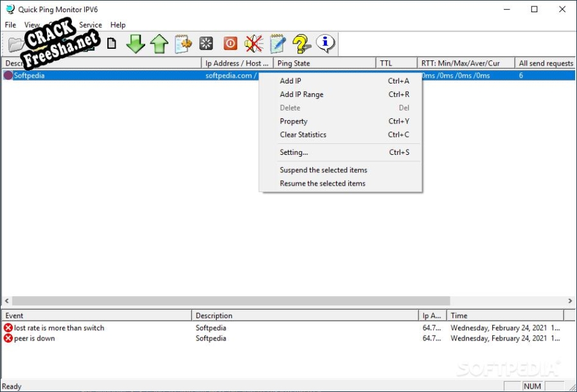
Task: Click the dark starburst toolbar icon
Action: pos(206,44)
